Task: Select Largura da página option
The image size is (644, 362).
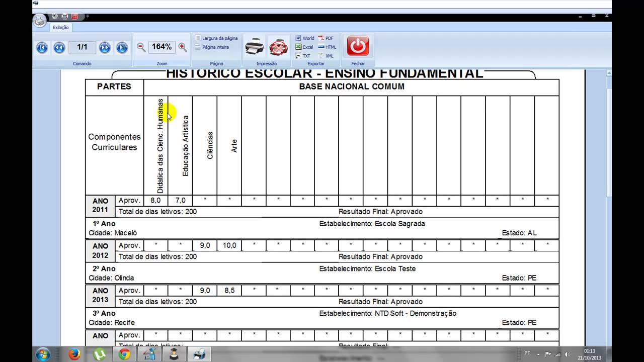Action: point(216,38)
